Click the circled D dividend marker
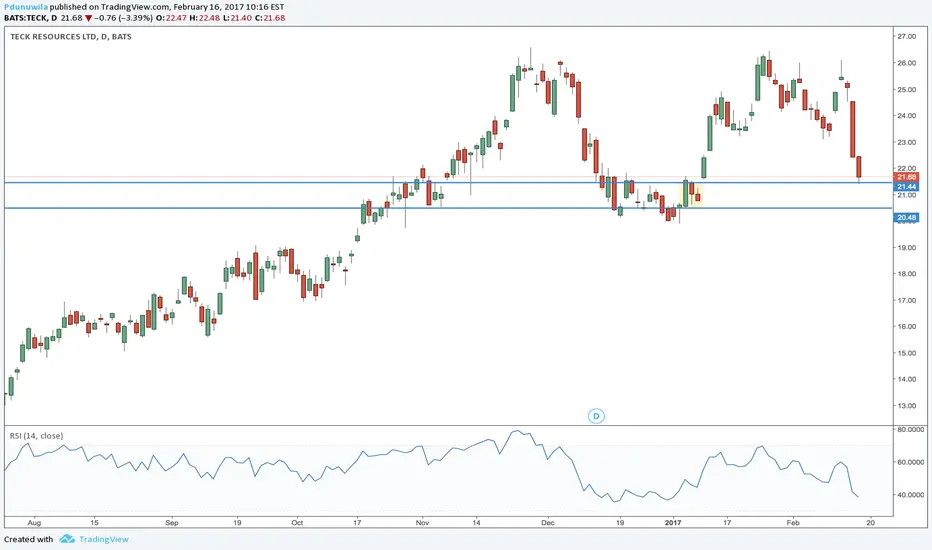This screenshot has width=932, height=550. 596,416
